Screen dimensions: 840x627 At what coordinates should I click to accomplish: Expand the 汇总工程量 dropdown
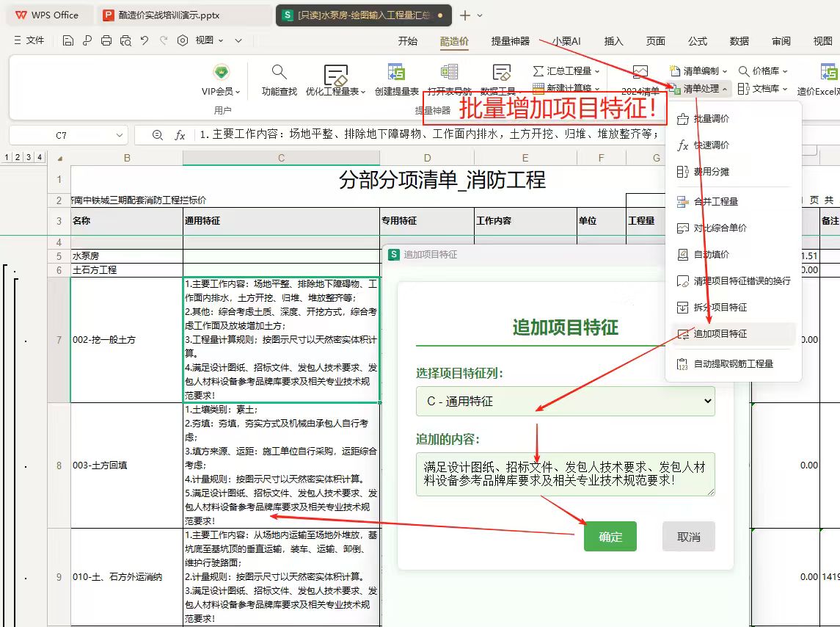(x=566, y=71)
